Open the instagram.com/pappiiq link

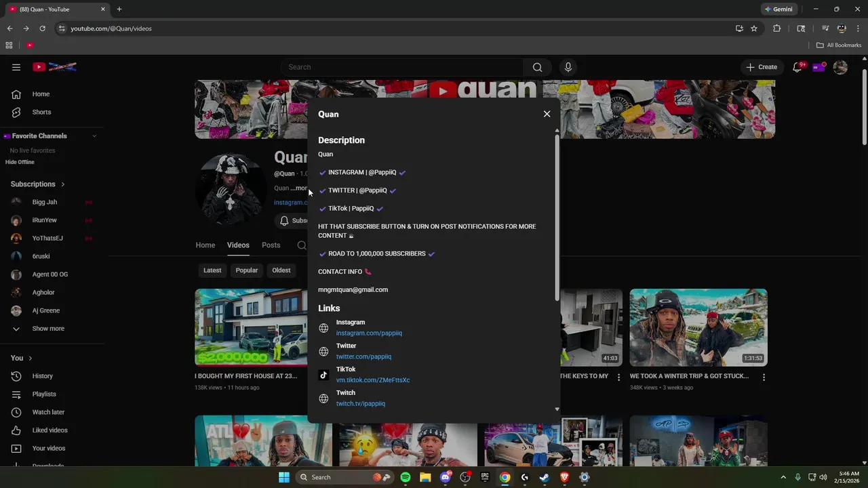pos(369,333)
